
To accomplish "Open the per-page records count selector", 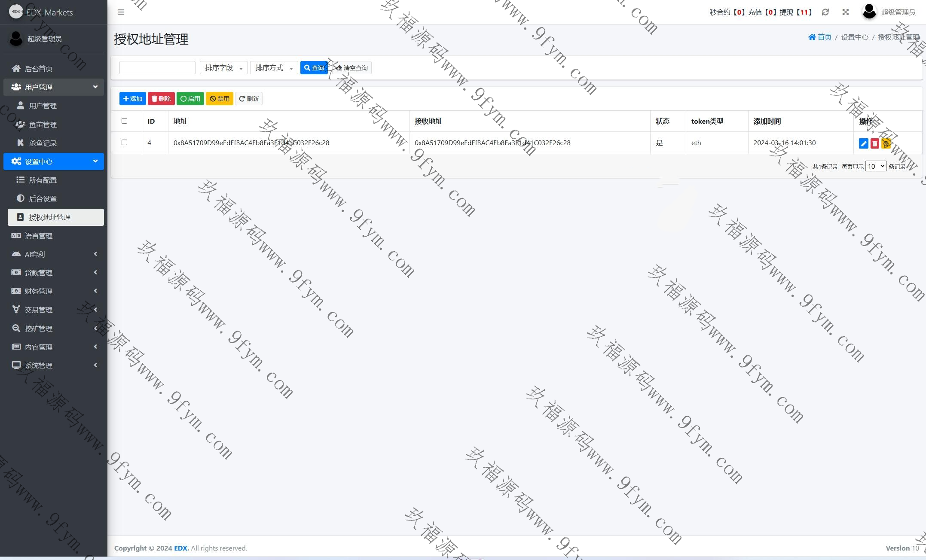I will [x=875, y=166].
